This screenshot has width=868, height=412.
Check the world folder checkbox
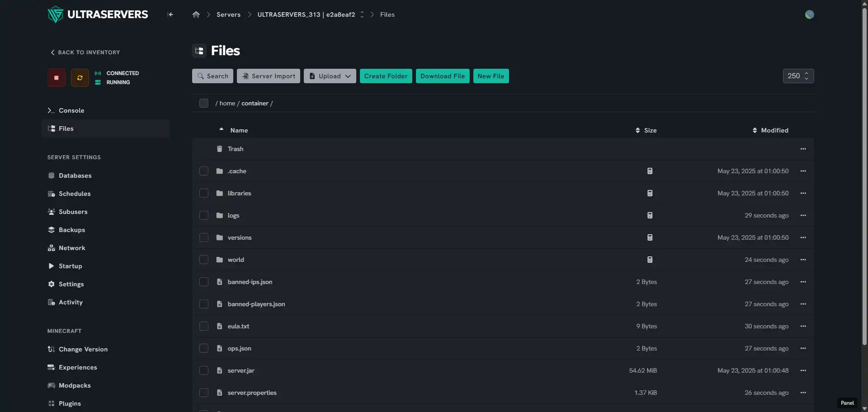pos(204,260)
